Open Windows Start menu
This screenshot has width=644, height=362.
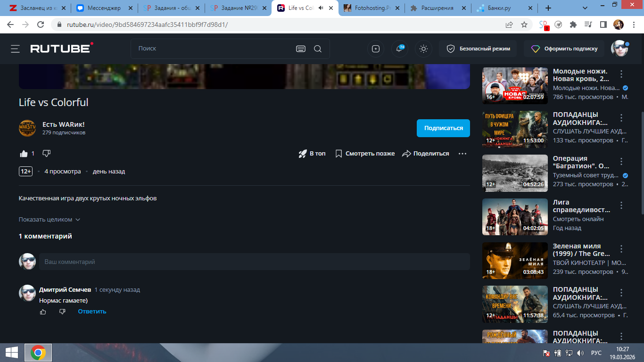coord(12,353)
